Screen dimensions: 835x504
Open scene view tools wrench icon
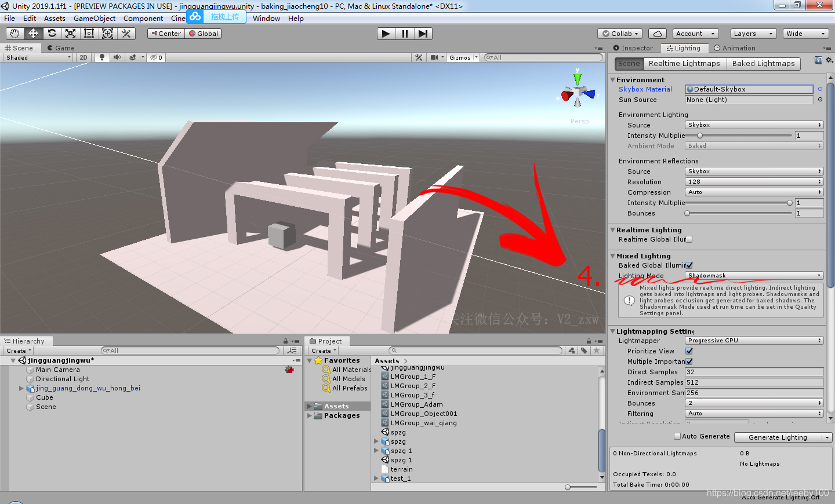419,57
